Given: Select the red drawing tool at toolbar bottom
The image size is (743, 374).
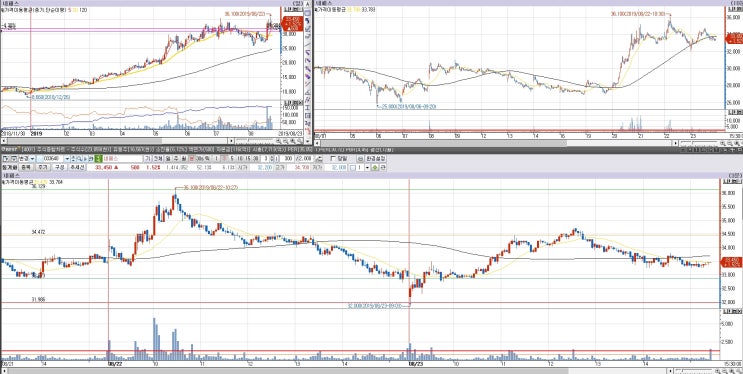Looking at the screenshot, I should pos(308,130).
